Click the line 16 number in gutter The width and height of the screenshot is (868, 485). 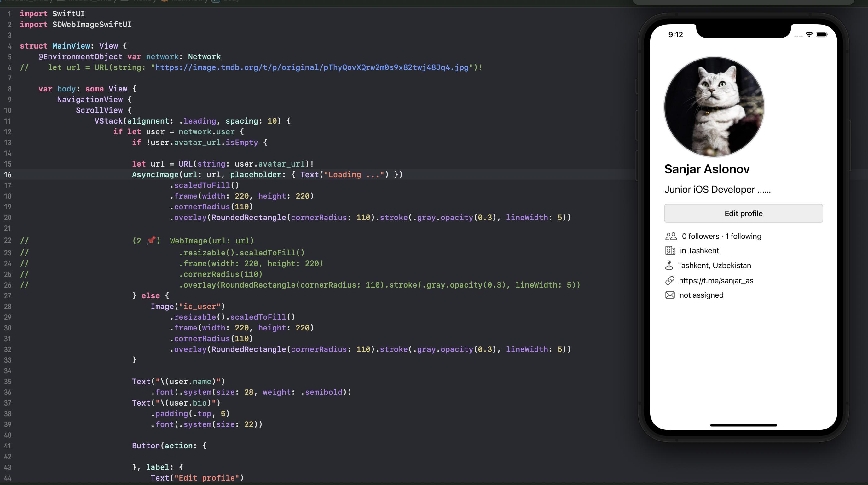pyautogui.click(x=8, y=175)
